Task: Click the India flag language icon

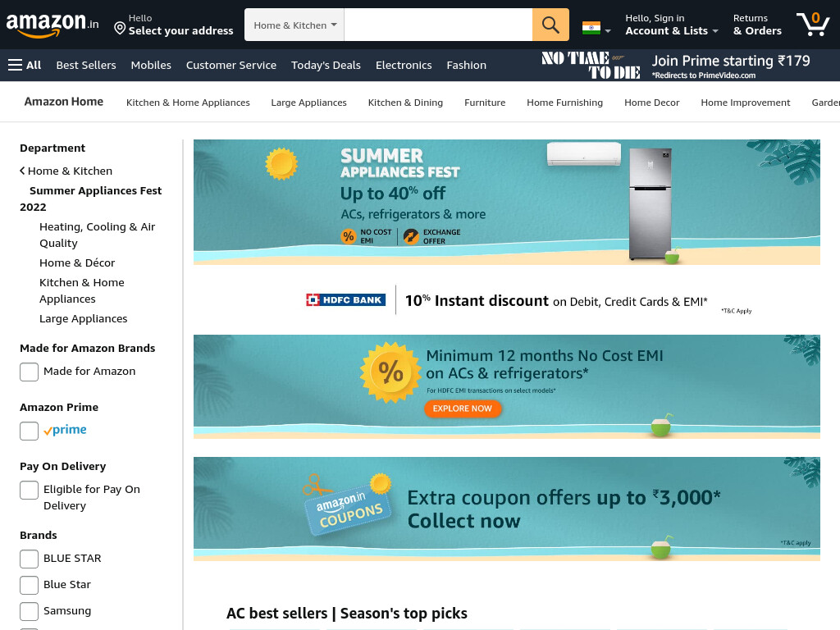Action: tap(591, 28)
